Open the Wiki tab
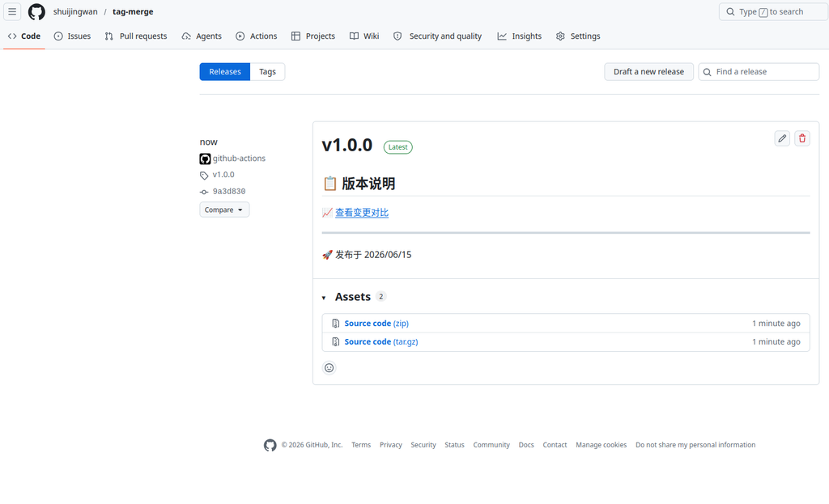 364,36
